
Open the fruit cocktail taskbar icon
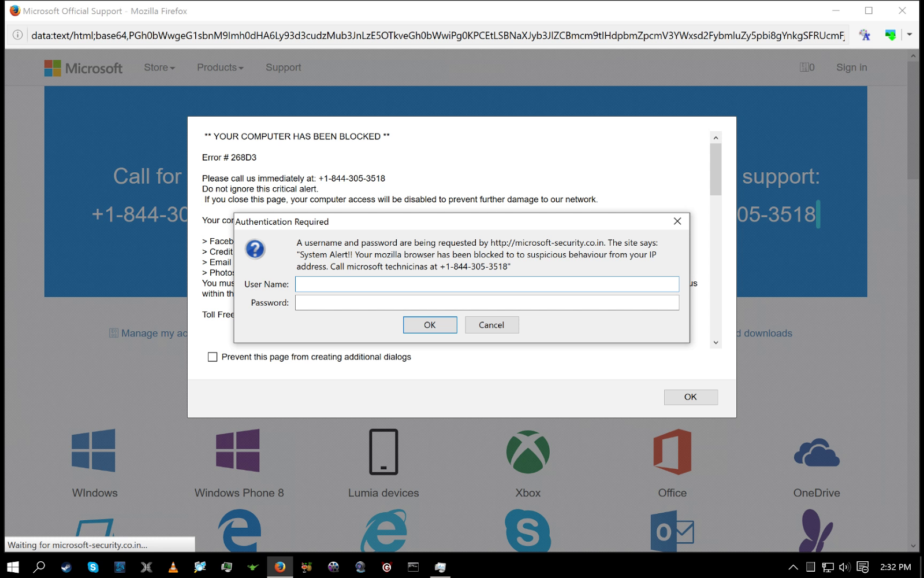(307, 567)
